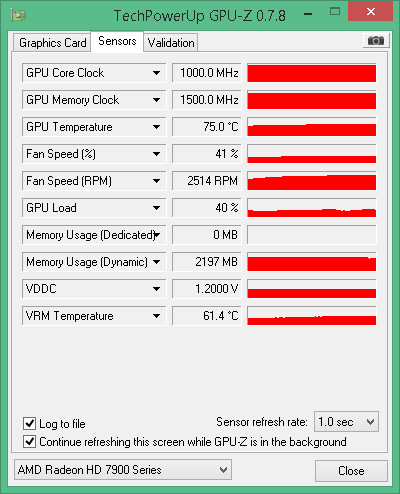Switch to the Graphics Card tab
The image size is (400, 494).
(52, 43)
